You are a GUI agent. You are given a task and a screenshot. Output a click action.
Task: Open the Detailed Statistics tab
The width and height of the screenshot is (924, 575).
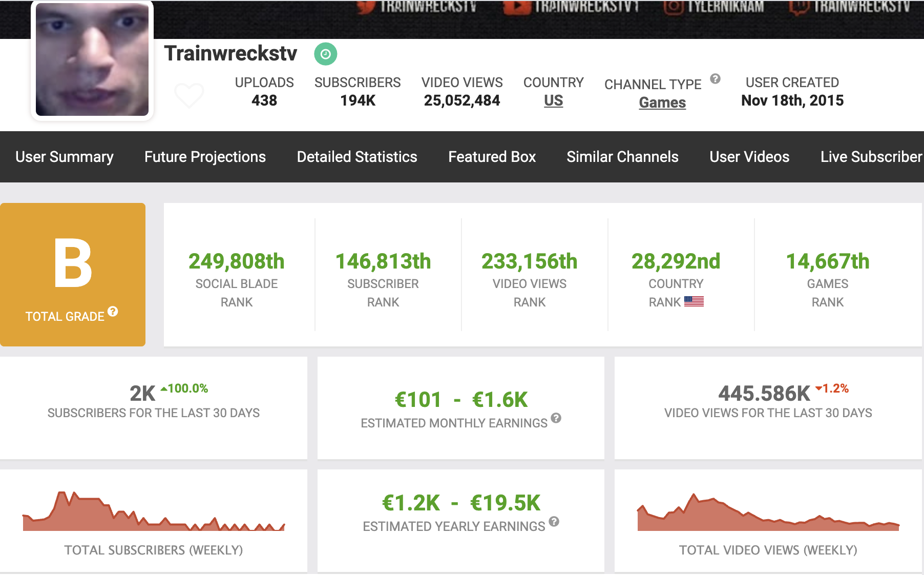point(357,157)
